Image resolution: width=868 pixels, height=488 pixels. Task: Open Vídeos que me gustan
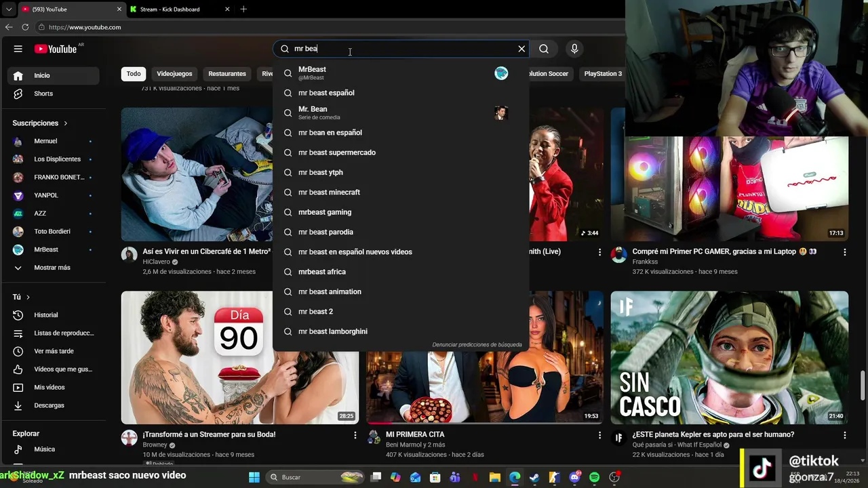[x=54, y=369]
